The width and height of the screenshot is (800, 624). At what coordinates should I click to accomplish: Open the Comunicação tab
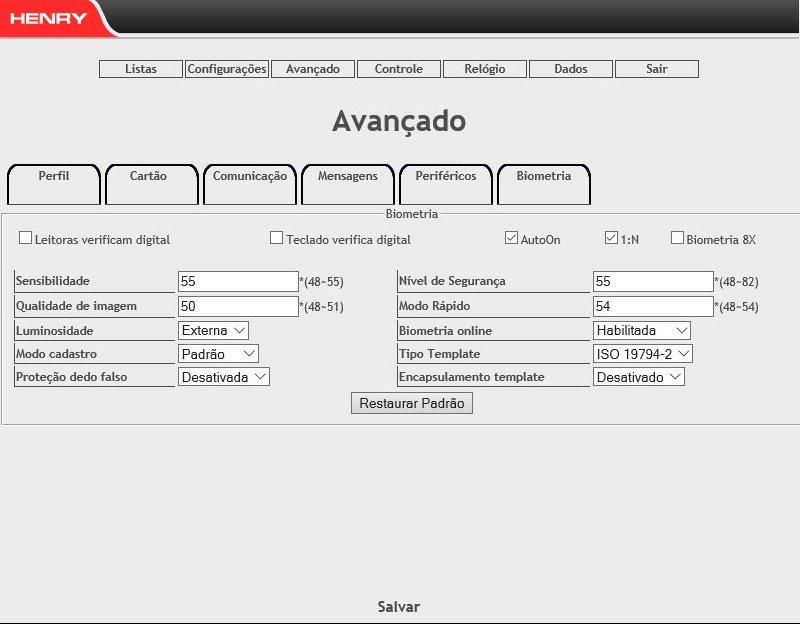pyautogui.click(x=250, y=176)
